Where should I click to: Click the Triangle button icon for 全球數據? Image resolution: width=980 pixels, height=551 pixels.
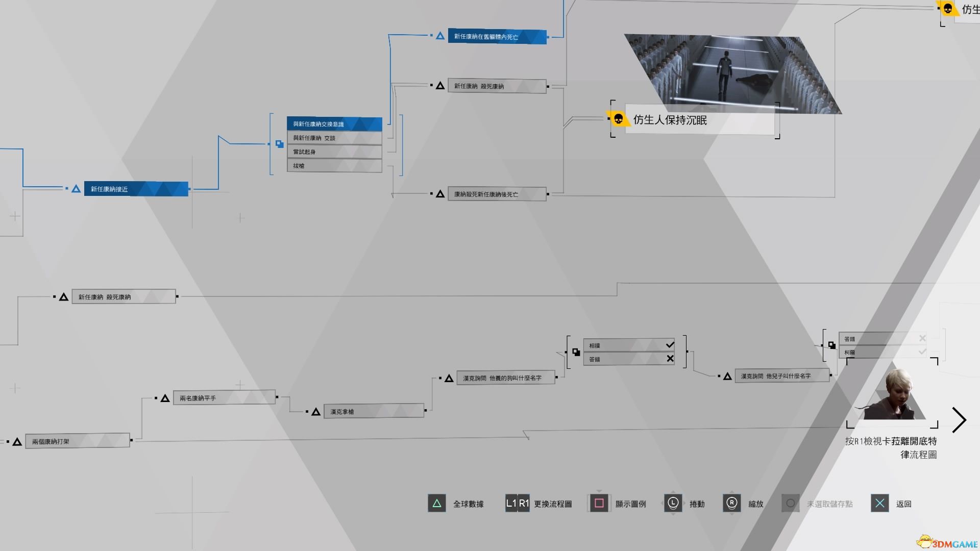pos(437,504)
